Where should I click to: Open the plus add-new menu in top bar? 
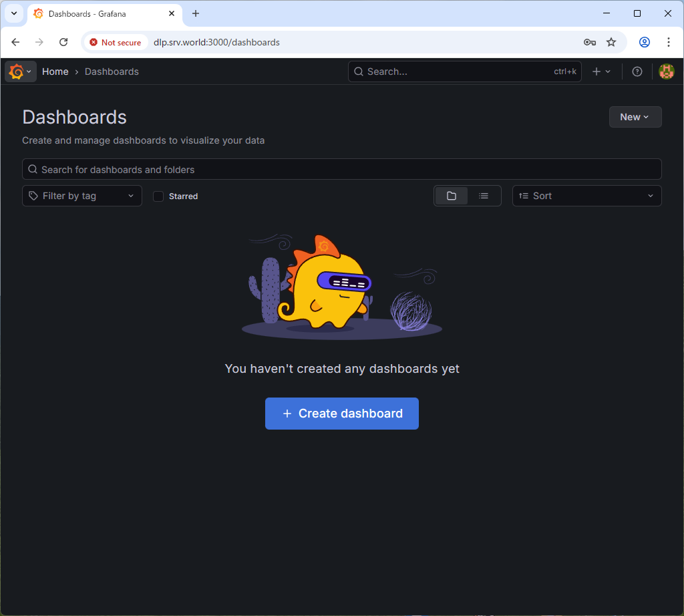point(601,71)
